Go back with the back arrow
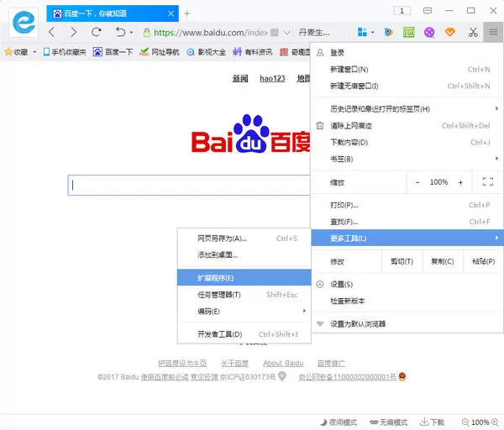This screenshot has height=430, width=504. (51, 32)
